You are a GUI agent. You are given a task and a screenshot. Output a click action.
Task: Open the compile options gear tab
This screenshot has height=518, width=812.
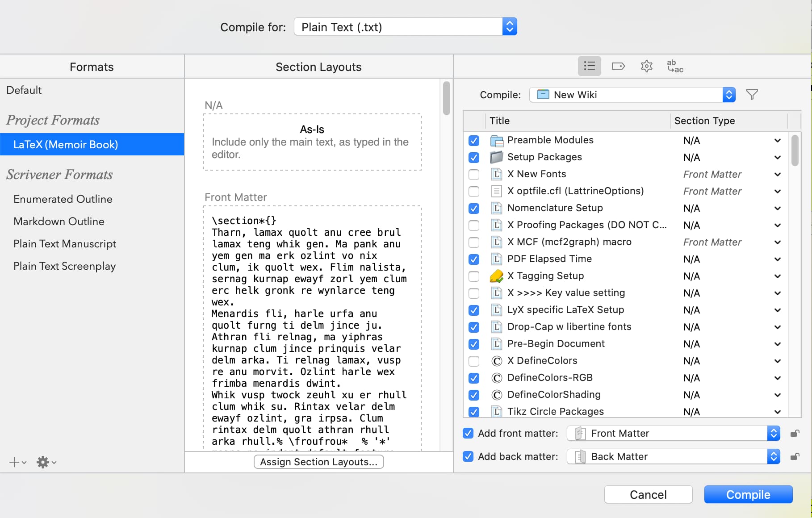pos(646,66)
